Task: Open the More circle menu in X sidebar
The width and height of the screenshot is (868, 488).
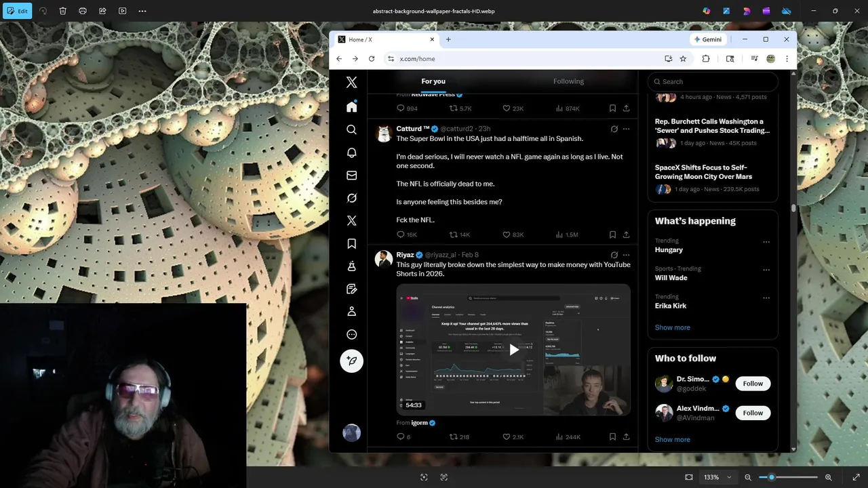Action: (351, 334)
